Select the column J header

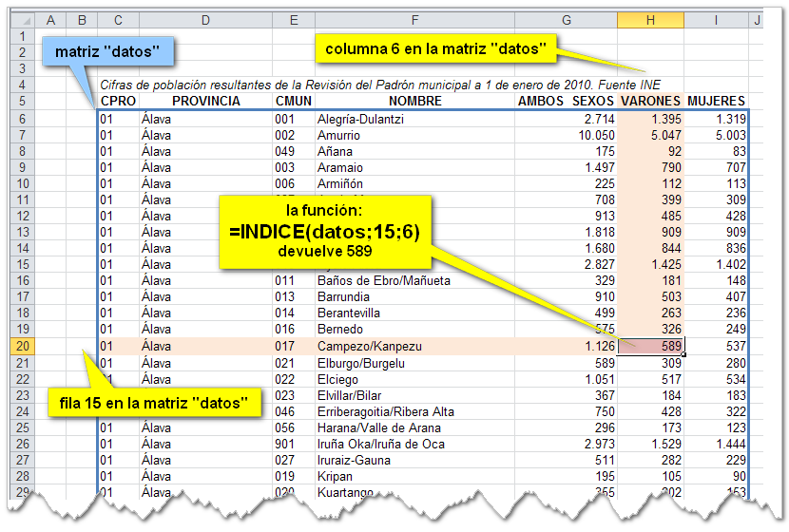(x=757, y=20)
